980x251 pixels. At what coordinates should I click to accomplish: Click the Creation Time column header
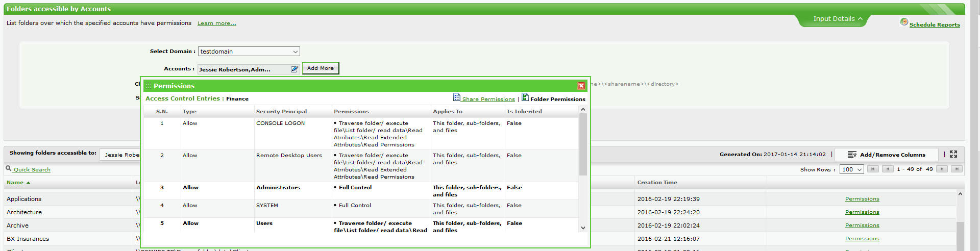657,183
